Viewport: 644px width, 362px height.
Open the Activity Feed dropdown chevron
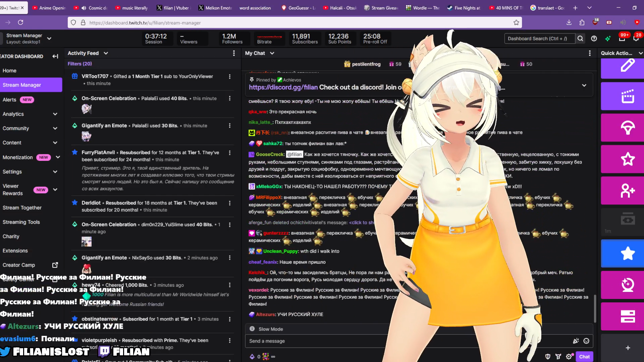[x=106, y=53]
